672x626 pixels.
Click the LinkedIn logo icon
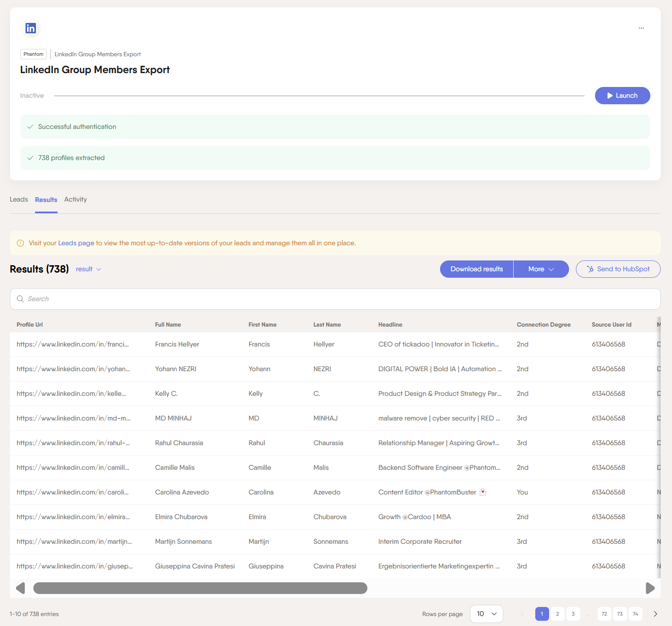pyautogui.click(x=30, y=29)
